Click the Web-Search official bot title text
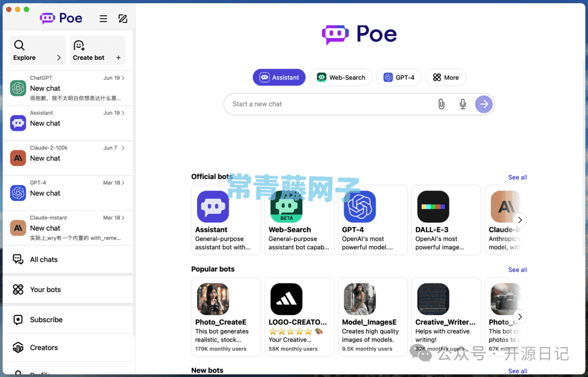Viewport: 588px width, 377px height. (290, 230)
